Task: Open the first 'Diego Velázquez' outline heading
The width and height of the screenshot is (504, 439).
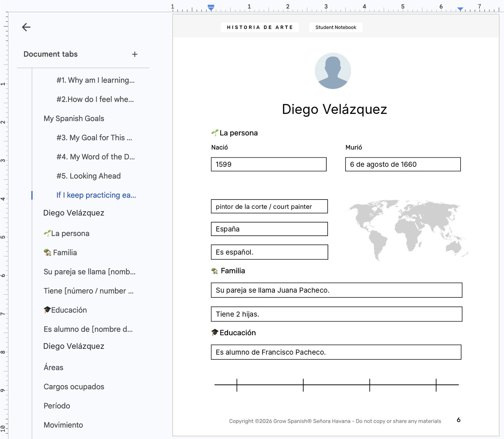Action: tap(74, 213)
